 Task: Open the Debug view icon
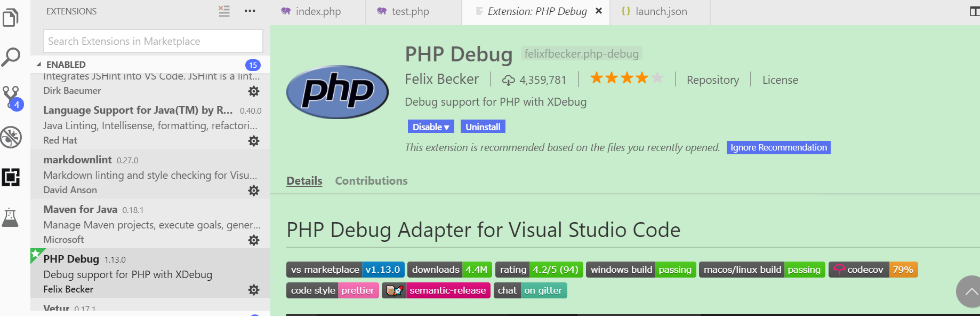click(x=11, y=137)
